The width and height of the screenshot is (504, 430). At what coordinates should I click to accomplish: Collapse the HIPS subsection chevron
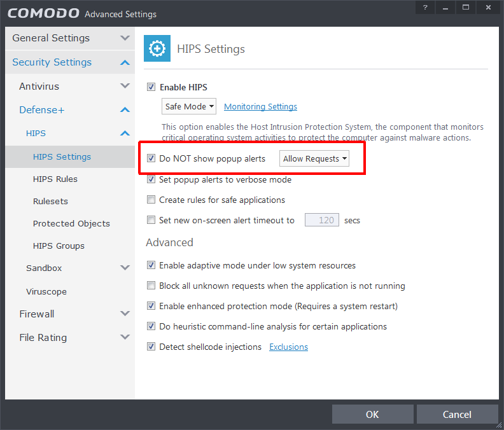pos(125,134)
